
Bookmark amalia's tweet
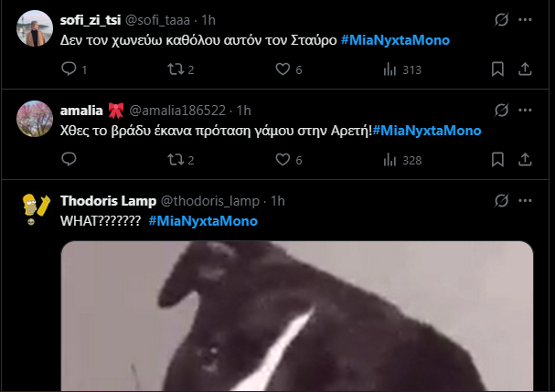(x=497, y=160)
